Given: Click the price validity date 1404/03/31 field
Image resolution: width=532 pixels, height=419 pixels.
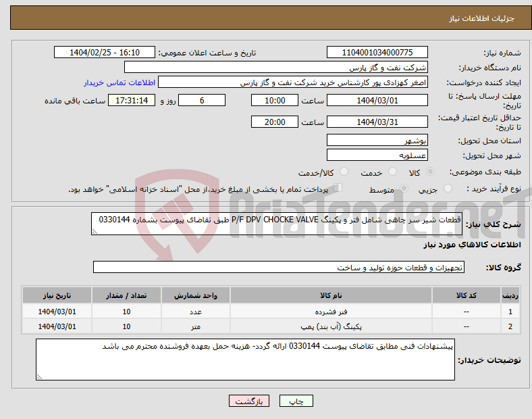Looking at the screenshot, I should pyautogui.click(x=377, y=122).
